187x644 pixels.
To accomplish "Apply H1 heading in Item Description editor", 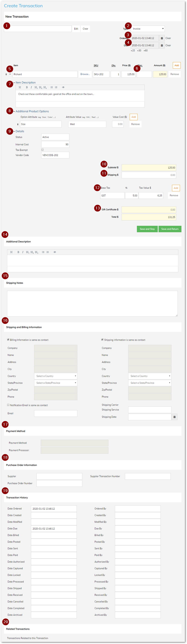I will click(36, 87).
